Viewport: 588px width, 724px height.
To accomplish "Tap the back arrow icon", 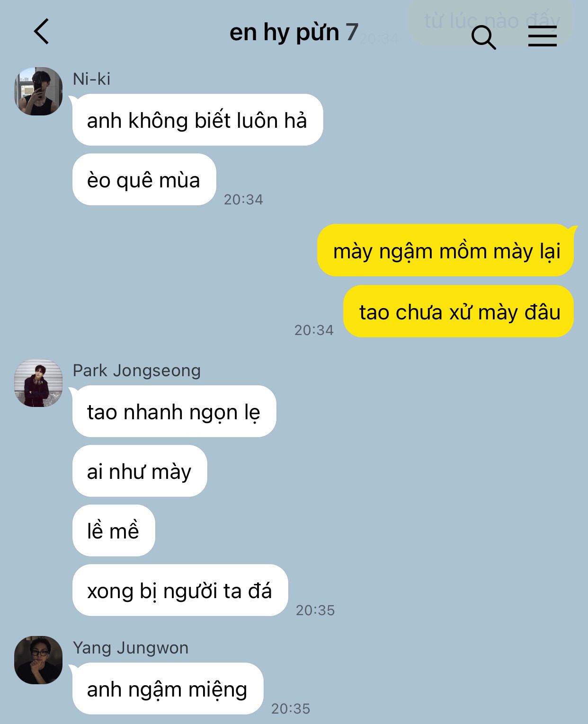I will 42,32.
